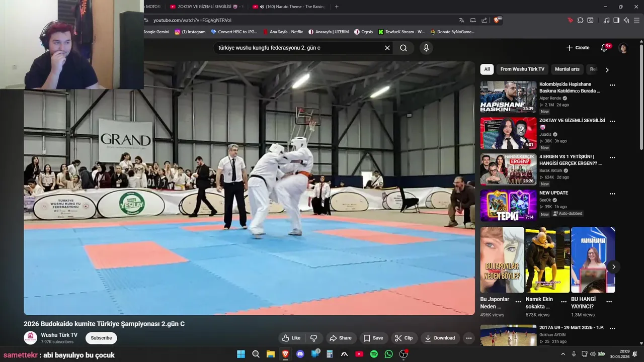Switch to ZOKTAY VE GİZEMLİ SEVGİLİSİ tab

[x=206, y=7]
